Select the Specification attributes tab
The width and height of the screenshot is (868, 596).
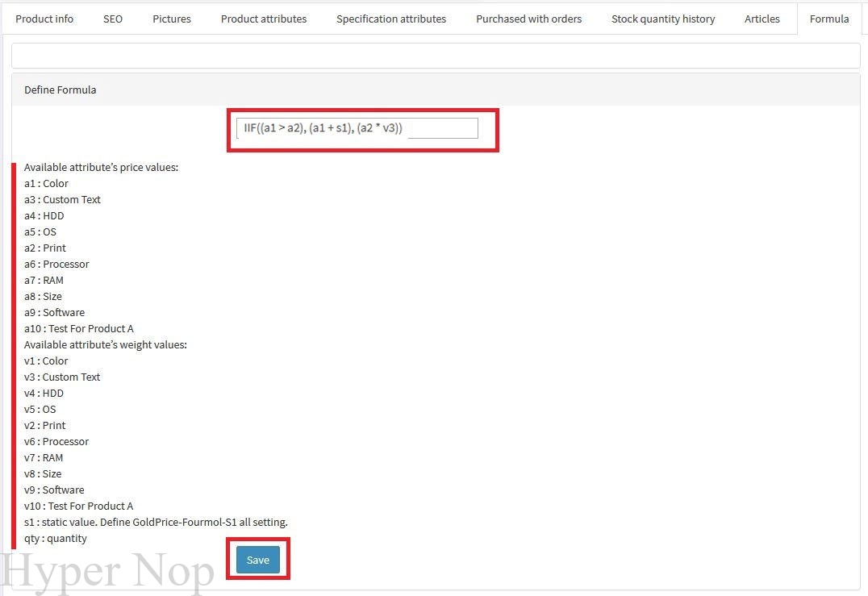(390, 19)
